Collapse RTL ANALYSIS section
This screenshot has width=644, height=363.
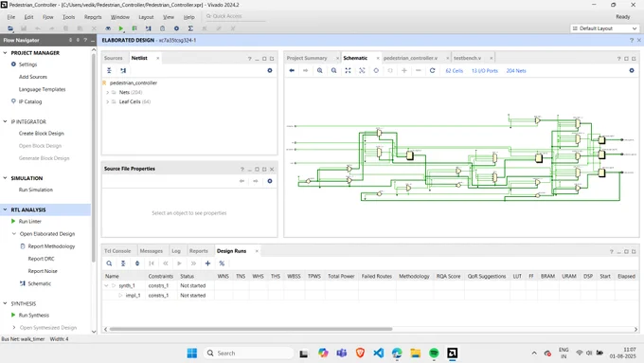point(5,209)
